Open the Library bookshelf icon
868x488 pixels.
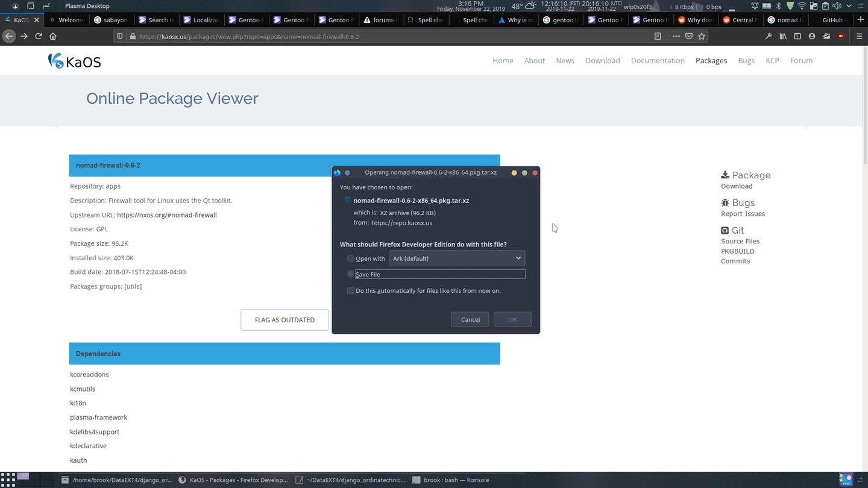783,36
